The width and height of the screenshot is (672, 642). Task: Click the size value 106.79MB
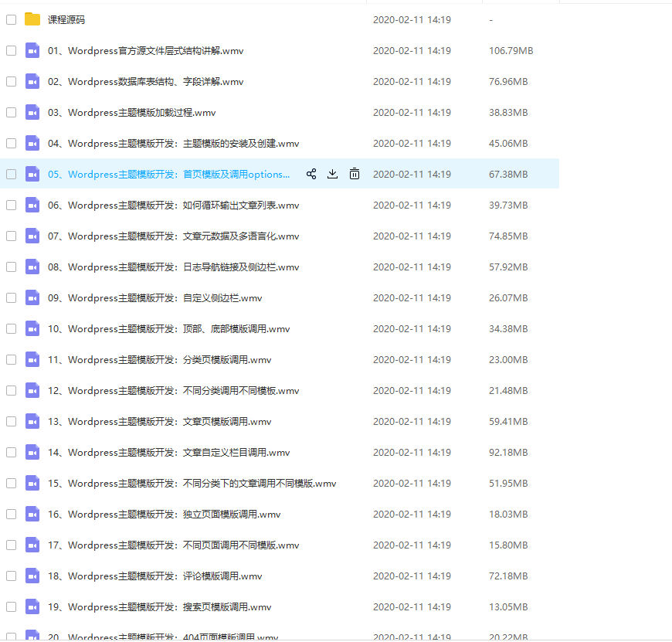click(511, 50)
